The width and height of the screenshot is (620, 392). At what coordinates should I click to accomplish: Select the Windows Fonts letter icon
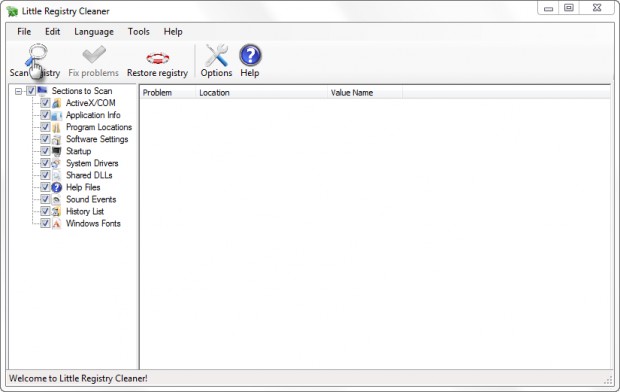57,223
